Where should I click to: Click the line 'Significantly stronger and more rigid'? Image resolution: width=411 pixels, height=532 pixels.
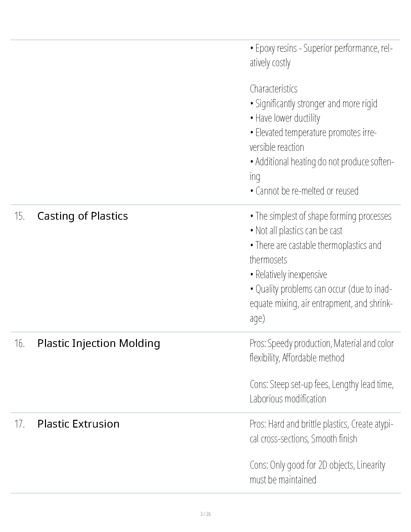point(314,103)
